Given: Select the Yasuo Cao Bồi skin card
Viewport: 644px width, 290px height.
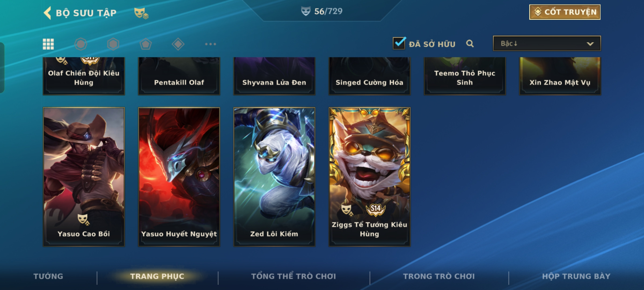Looking at the screenshot, I should [x=84, y=177].
